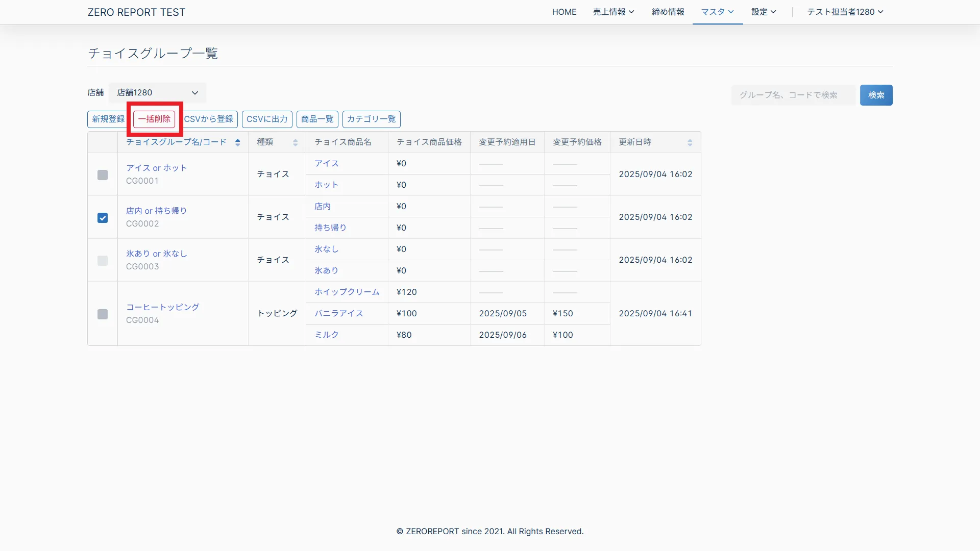Open the 店舗1280 store dropdown
Image resolution: width=980 pixels, height=551 pixels.
coord(157,93)
